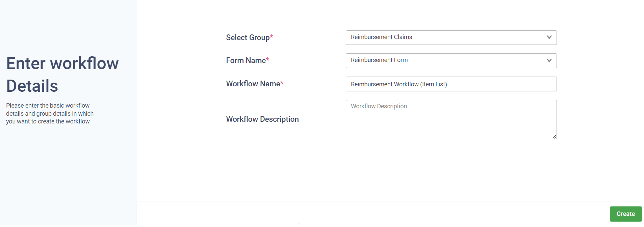Click the empty footer bar left of Create
The height and width of the screenshot is (227, 644).
coord(371,214)
